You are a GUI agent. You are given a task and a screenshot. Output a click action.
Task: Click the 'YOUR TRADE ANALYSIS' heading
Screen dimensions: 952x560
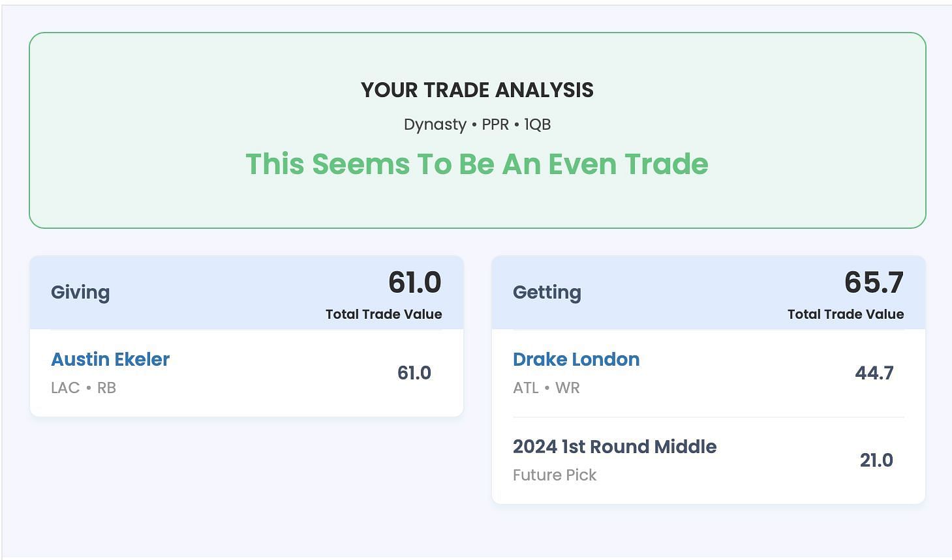[477, 90]
